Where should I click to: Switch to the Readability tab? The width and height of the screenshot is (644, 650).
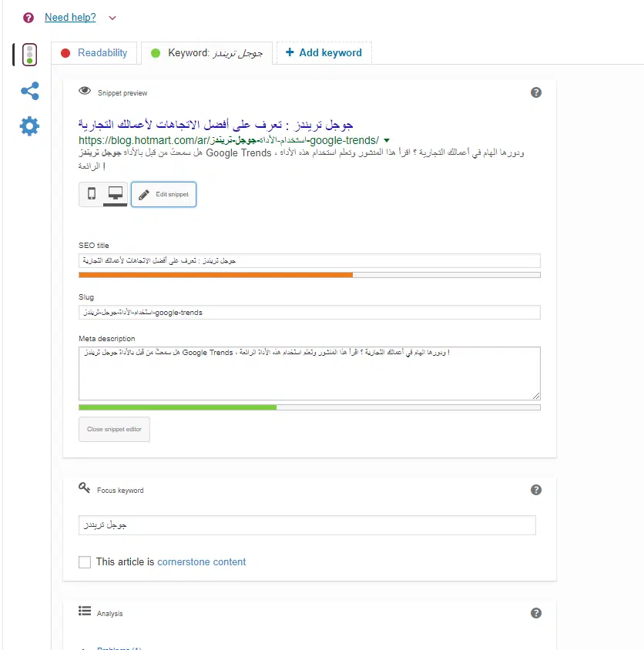click(94, 53)
